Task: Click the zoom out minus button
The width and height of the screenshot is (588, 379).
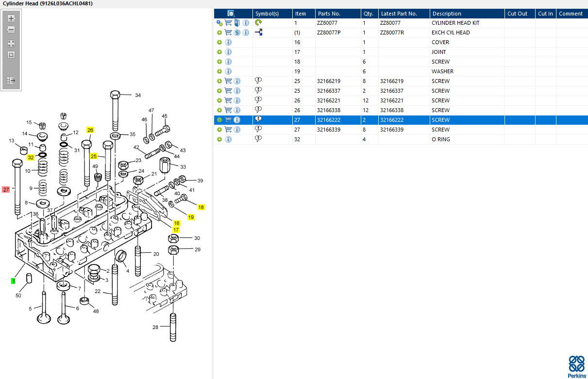Action: (x=11, y=30)
